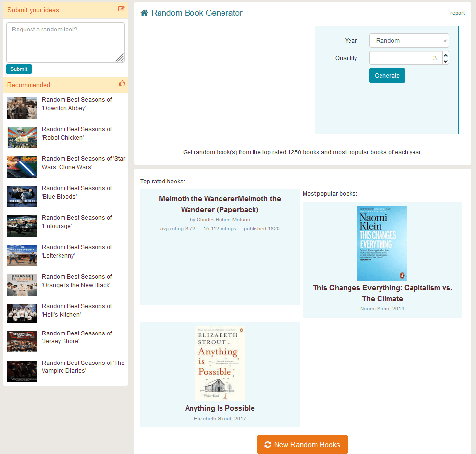Open Random Best Seasons of 'Orange Is the New Black'
Screen dimensions: 476x454
(77, 281)
